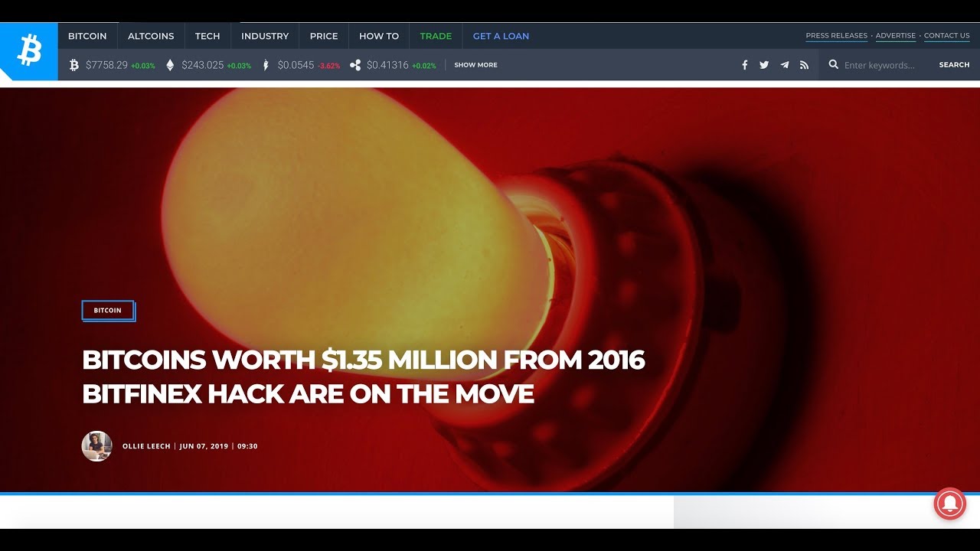Click the Bitcoin ticker symbol icon
980x551 pixels.
74,65
